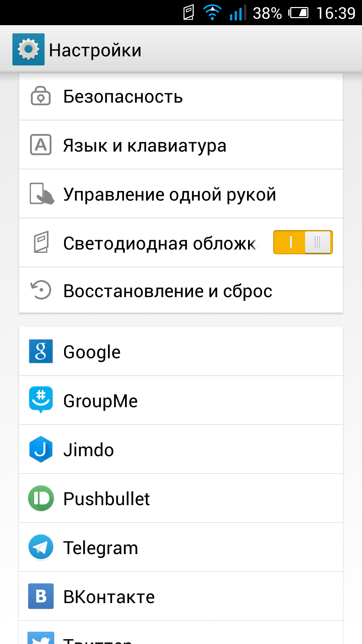The image size is (362, 644).
Task: Tap the Wi-Fi icon in status bar
Action: (212, 13)
